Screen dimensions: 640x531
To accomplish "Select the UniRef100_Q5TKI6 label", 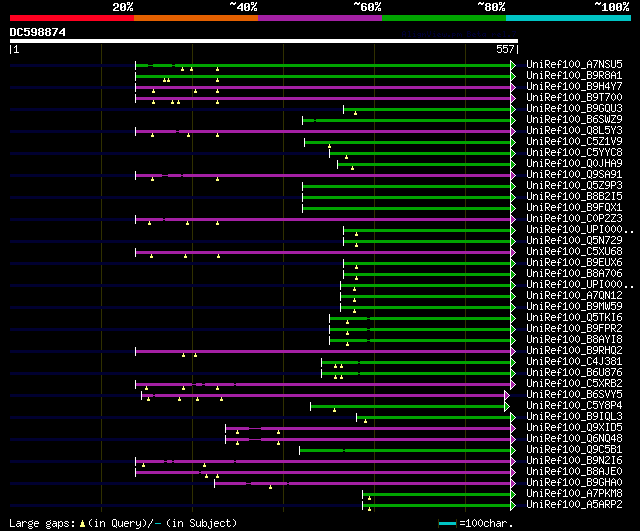I will click(x=574, y=318).
